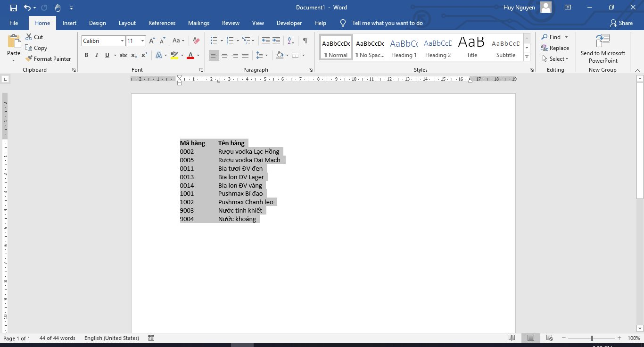Viewport: 644px width, 347px height.
Task: Increase font size with Grow Font
Action: 152,41
